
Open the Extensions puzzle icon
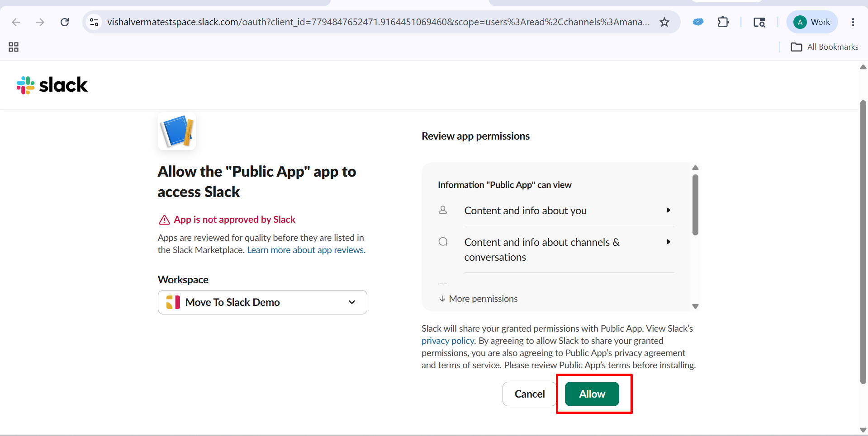723,22
